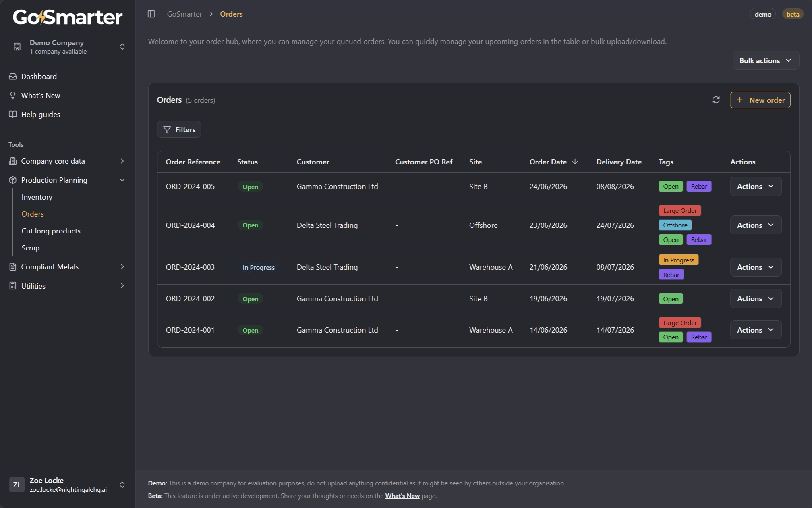This screenshot has height=508, width=812.
Task: Click Sort by Customer PO Ref header
Action: (424, 162)
